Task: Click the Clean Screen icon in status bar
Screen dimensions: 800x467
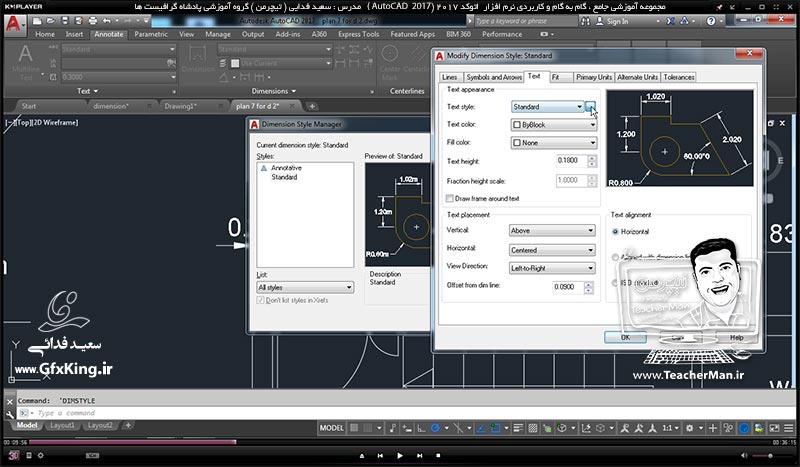Action: [x=774, y=428]
